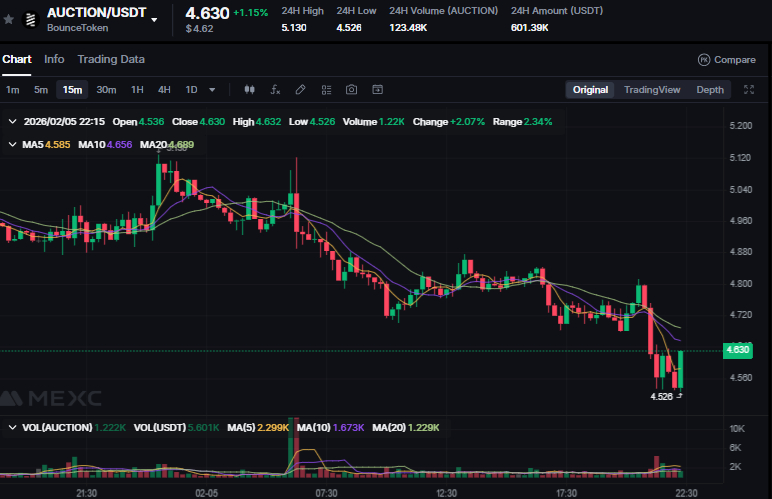Open the candlestick chart type selector
This screenshot has width=772, height=499.
coord(250,90)
